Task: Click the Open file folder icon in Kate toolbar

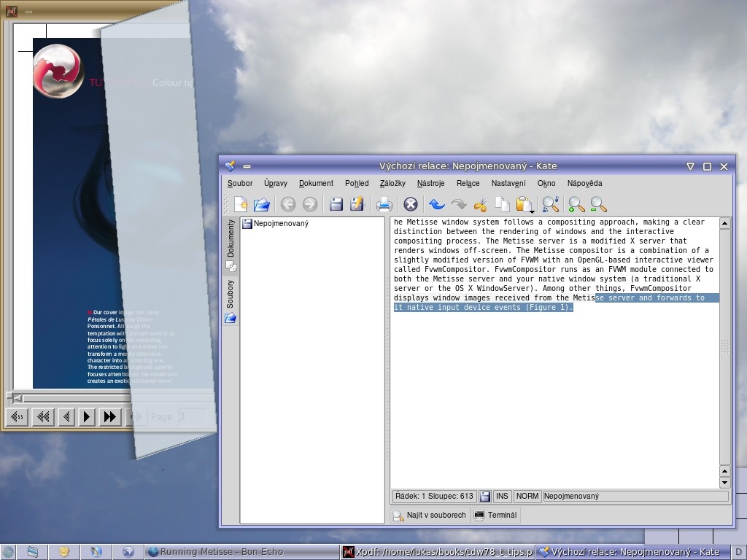Action: [262, 204]
